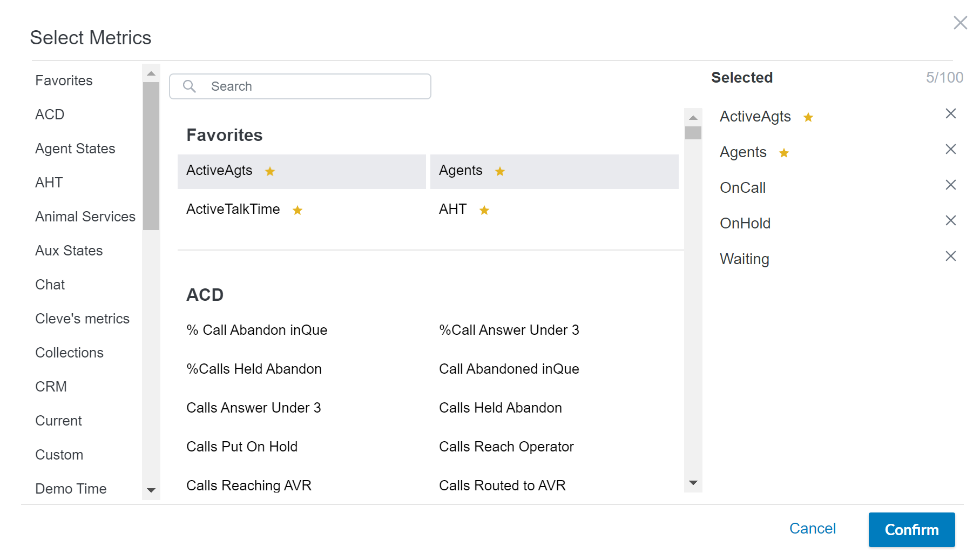Screen dimensions: 980x560
Task: Select the Current category
Action: (x=59, y=421)
